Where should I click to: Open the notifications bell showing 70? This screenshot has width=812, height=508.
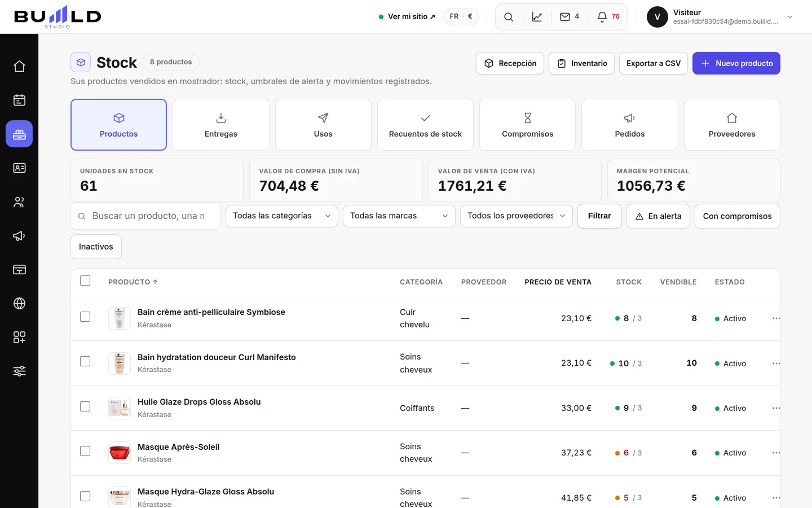609,17
